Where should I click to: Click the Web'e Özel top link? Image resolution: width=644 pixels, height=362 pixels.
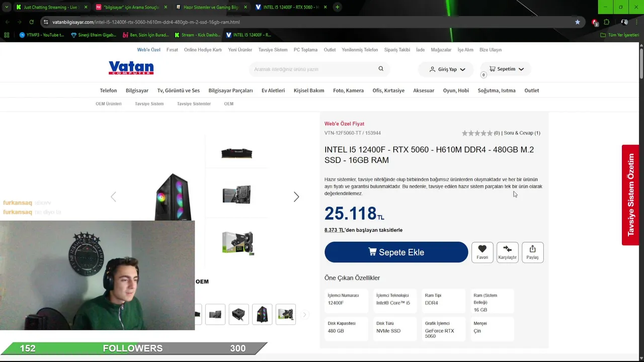click(x=148, y=50)
